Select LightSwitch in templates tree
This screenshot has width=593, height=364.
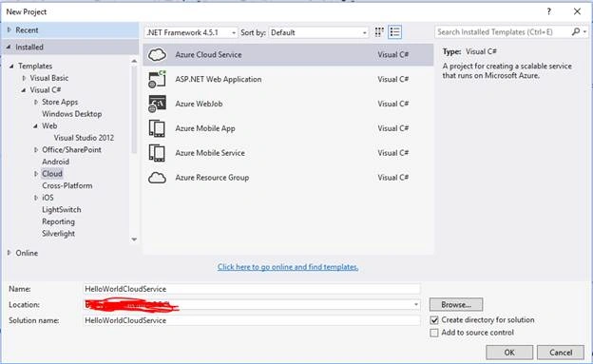click(62, 210)
